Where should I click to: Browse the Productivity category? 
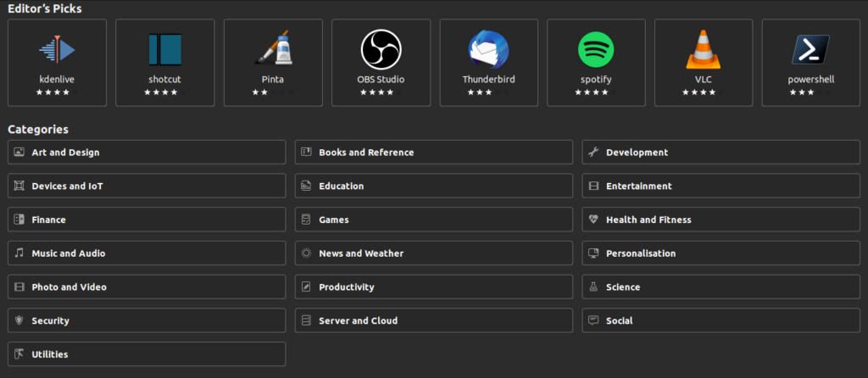[433, 286]
